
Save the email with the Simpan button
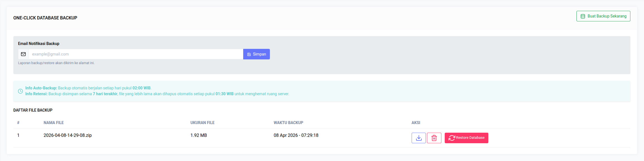tap(256, 54)
